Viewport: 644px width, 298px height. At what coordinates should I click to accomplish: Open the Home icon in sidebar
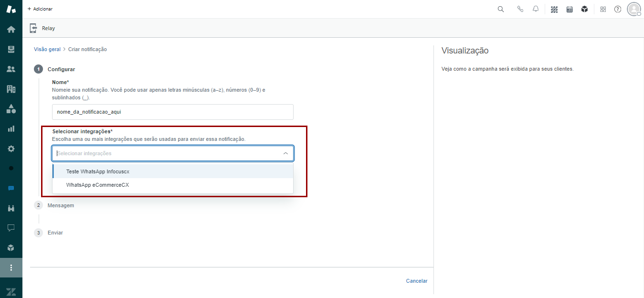point(11,30)
